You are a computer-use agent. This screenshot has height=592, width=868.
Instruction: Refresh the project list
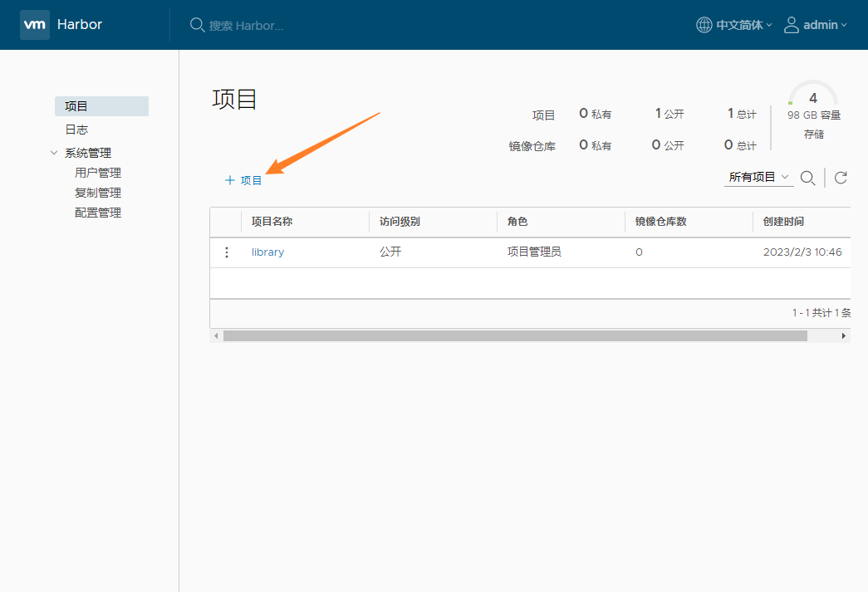(x=841, y=178)
